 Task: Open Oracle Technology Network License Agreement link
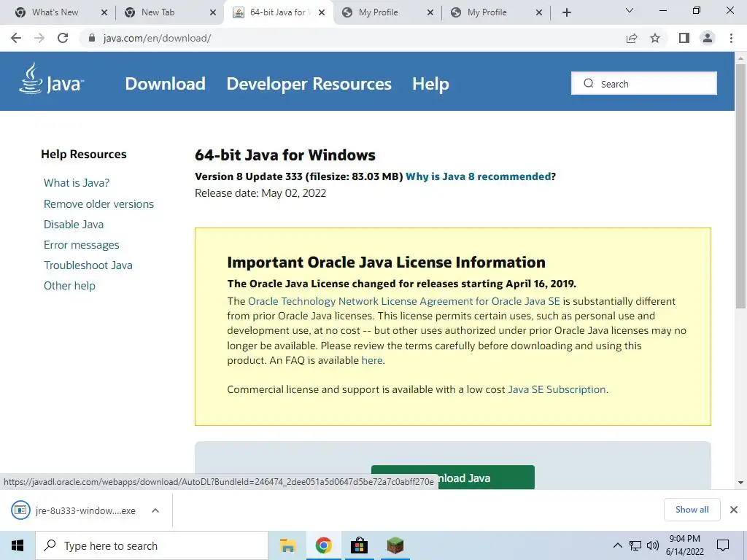(404, 301)
